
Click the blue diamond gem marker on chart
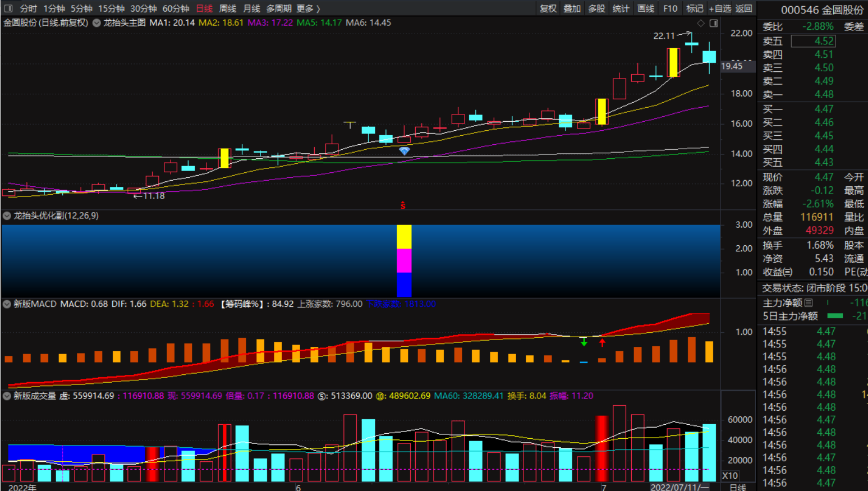click(404, 151)
